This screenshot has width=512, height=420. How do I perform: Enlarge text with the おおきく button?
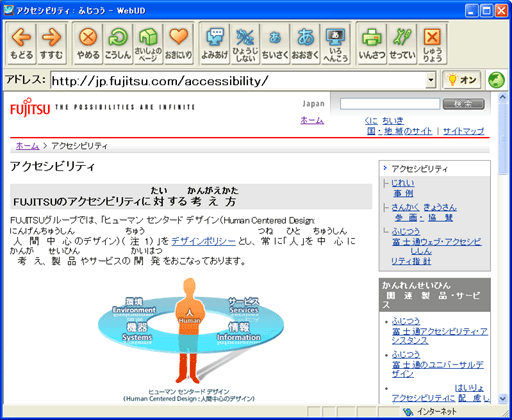305,44
